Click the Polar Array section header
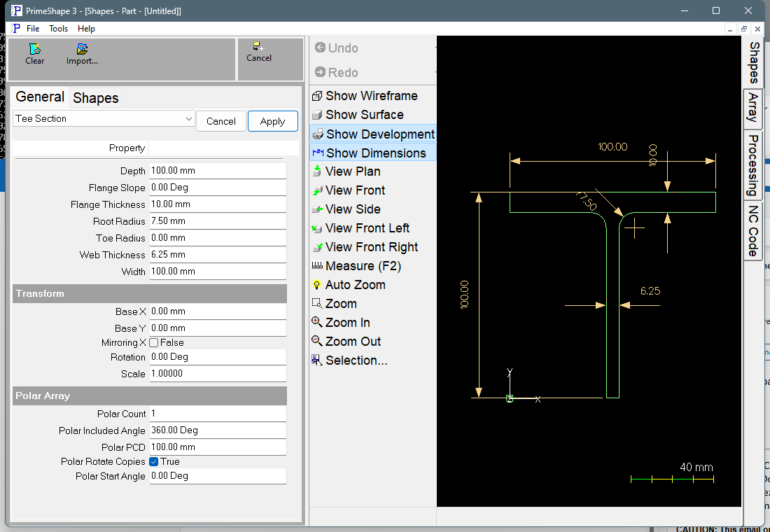770x532 pixels. coord(150,395)
